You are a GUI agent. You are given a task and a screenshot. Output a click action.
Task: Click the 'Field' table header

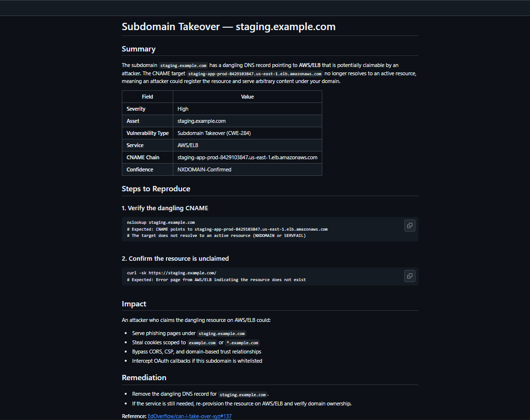tap(148, 97)
